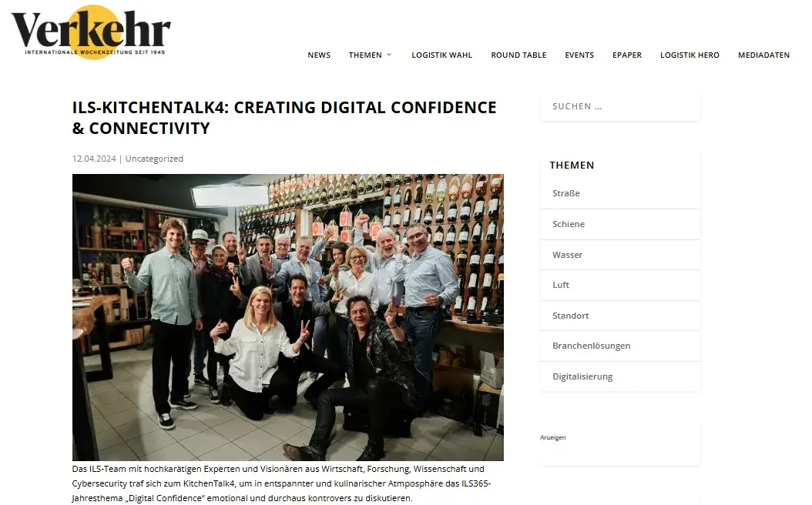Open the Digitalisierung topic

[x=620, y=376]
